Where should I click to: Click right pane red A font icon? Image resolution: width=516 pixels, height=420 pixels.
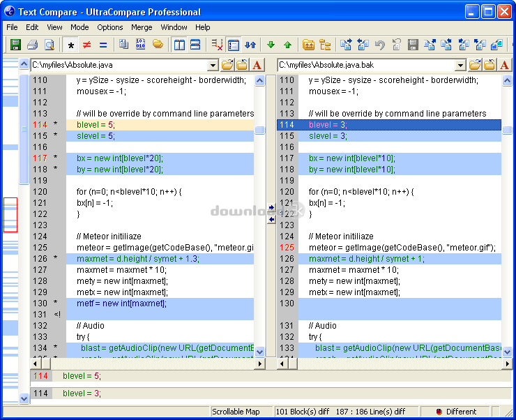pos(504,65)
